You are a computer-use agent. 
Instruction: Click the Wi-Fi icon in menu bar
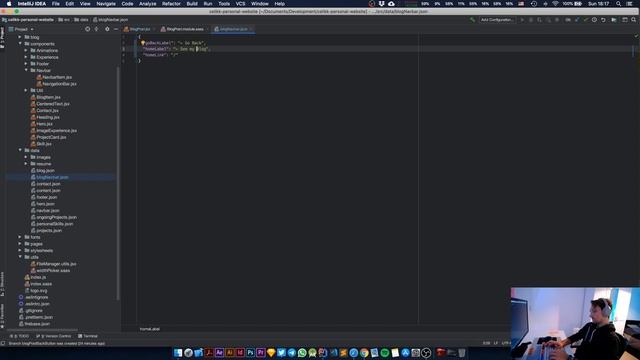[556, 4]
